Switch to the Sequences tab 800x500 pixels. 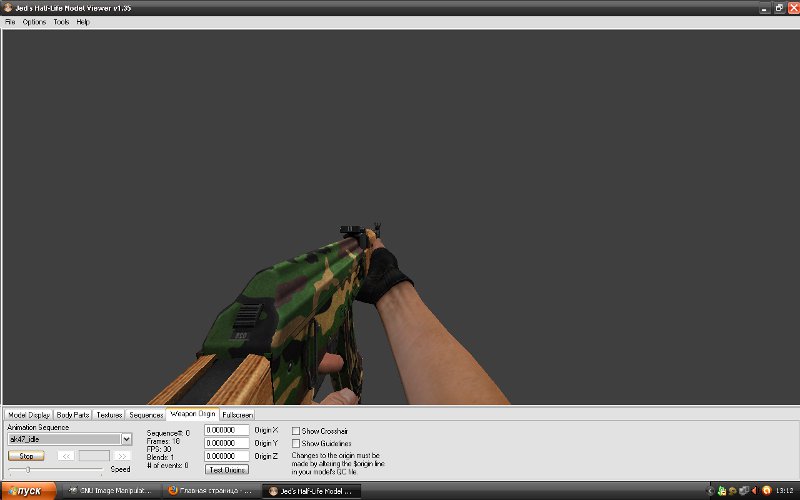click(146, 415)
